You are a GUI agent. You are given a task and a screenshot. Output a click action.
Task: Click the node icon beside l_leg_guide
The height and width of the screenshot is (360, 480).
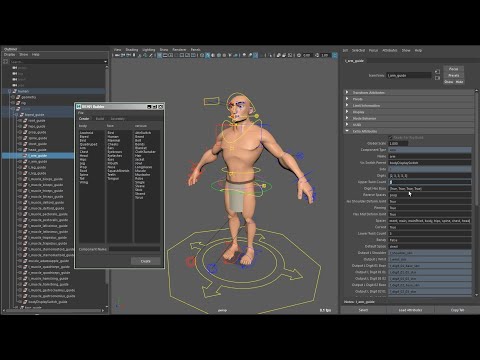(25, 167)
